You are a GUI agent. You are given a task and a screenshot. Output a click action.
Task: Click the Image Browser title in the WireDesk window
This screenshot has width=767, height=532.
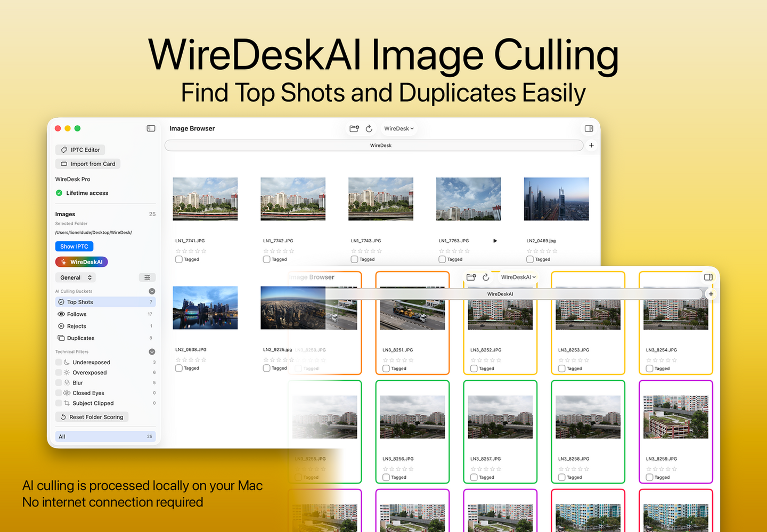click(192, 128)
